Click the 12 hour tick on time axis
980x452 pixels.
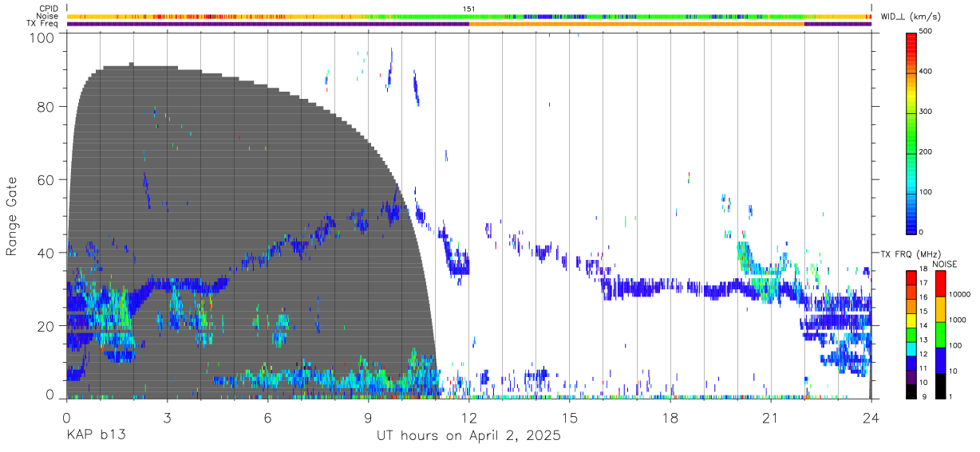469,418
